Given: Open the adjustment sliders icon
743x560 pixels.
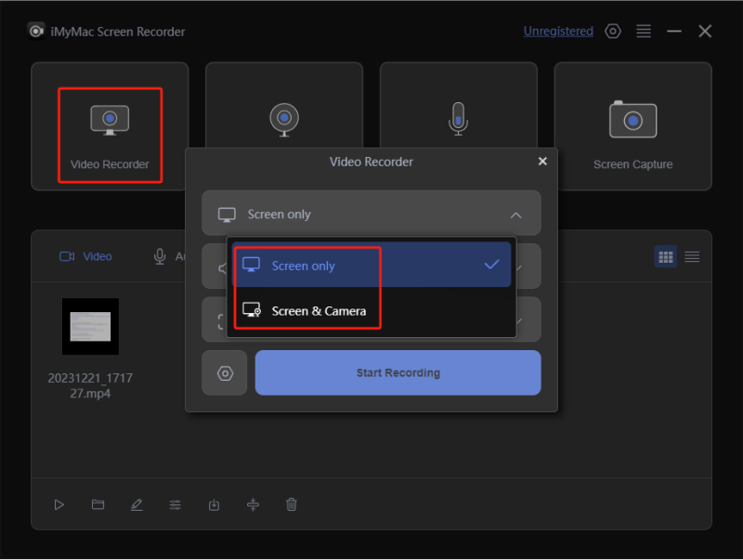Looking at the screenshot, I should click(x=176, y=504).
